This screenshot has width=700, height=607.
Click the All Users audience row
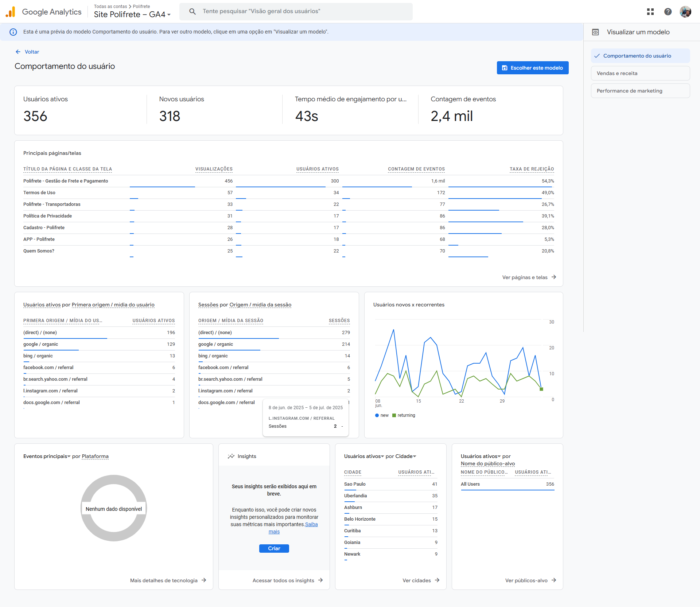click(507, 484)
